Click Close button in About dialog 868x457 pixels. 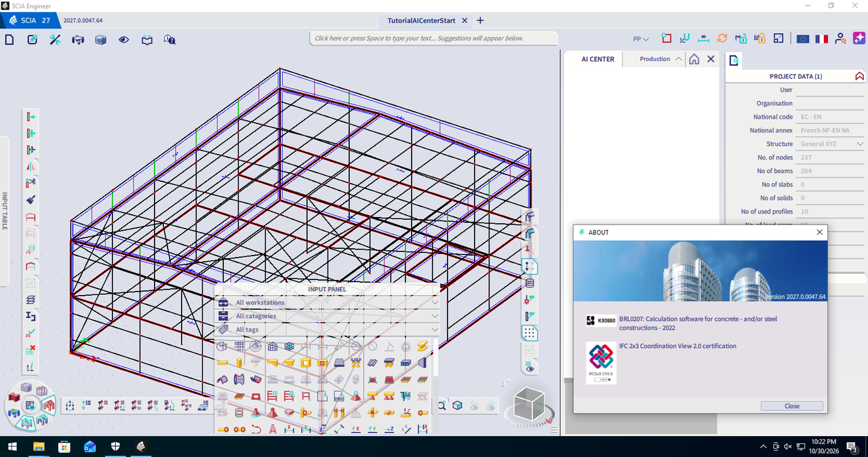click(x=792, y=405)
